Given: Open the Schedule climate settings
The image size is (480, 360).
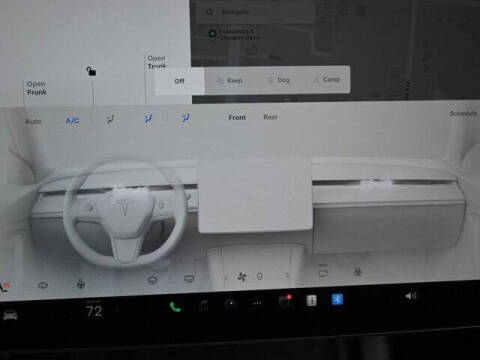Looking at the screenshot, I should pos(463,113).
